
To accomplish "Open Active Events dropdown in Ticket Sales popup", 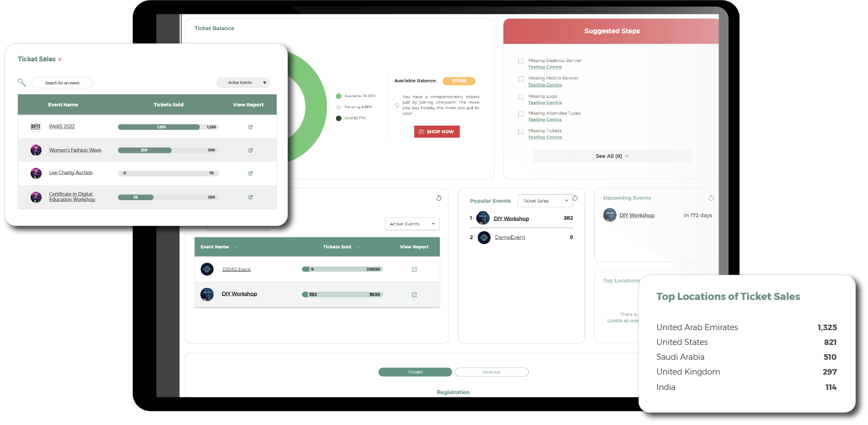I will pos(244,83).
